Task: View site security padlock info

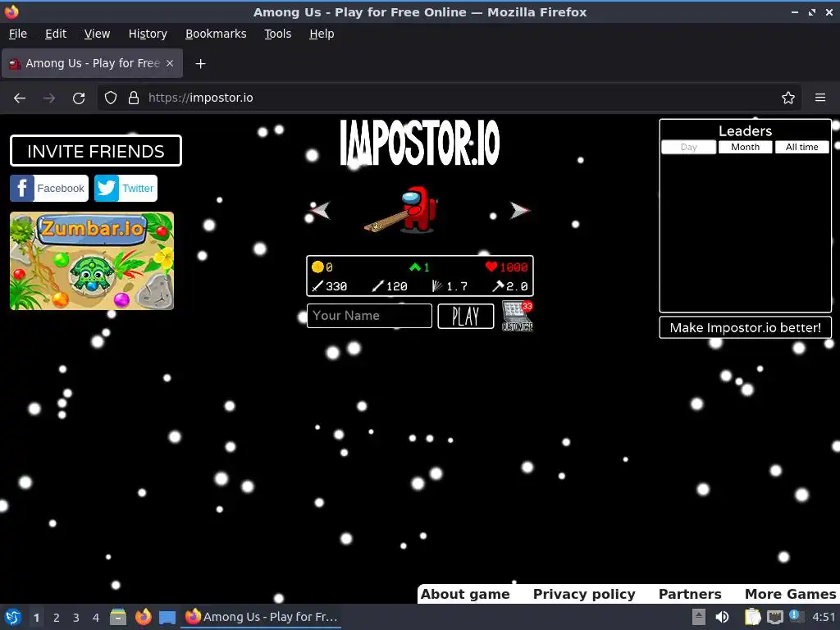Action: (x=134, y=98)
